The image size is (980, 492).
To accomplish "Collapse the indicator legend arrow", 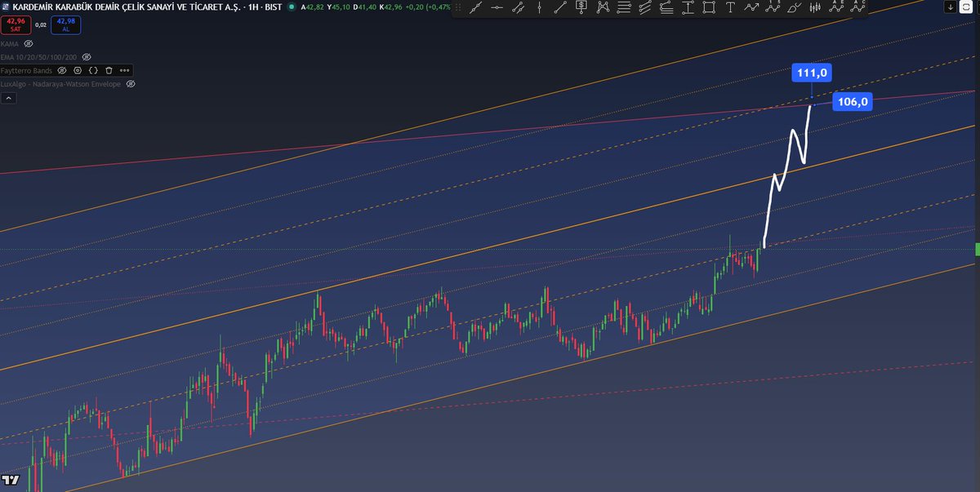I will [9, 98].
